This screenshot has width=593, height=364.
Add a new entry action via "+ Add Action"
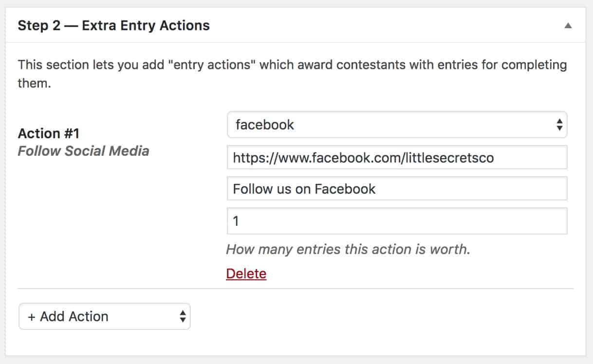(x=104, y=316)
